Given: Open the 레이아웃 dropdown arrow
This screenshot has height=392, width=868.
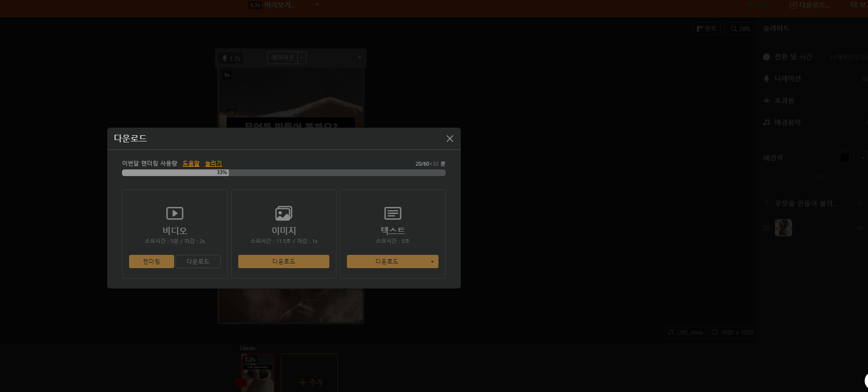Looking at the screenshot, I should point(302,57).
